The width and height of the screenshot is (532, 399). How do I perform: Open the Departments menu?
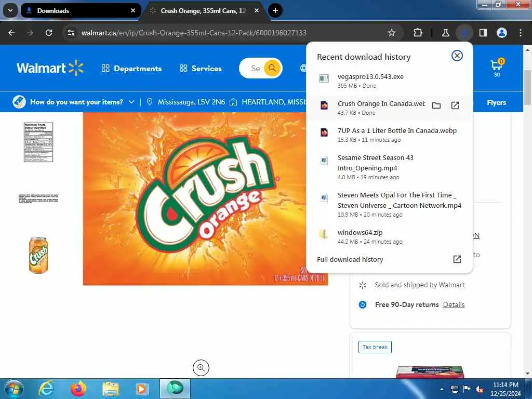click(x=131, y=68)
